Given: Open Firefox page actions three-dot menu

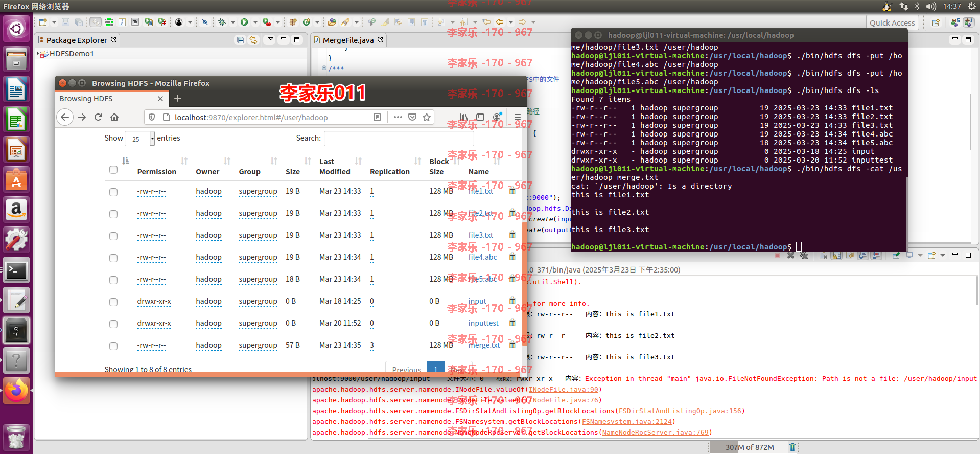Looking at the screenshot, I should (398, 117).
